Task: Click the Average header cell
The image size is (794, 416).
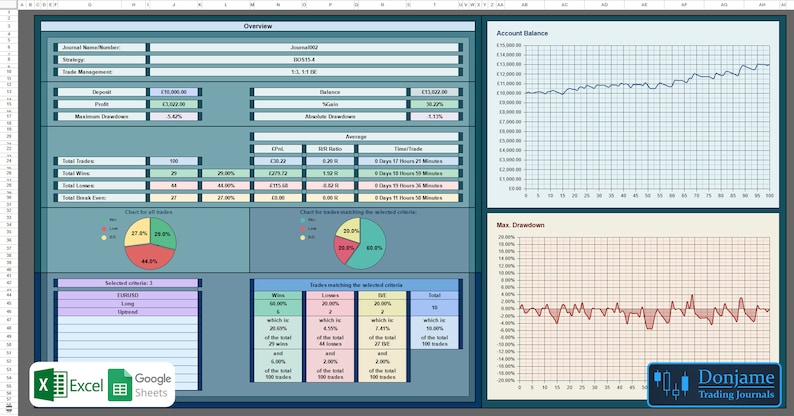Action: [356, 137]
